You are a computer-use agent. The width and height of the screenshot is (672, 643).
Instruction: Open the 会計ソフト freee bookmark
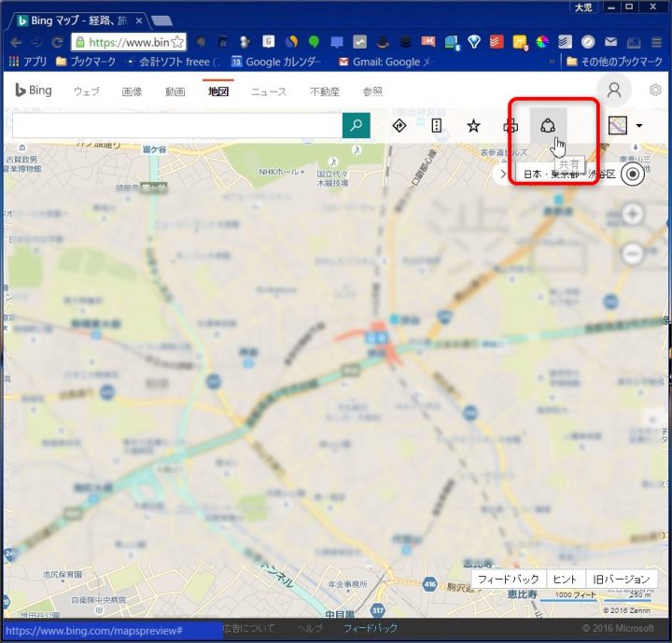click(174, 62)
